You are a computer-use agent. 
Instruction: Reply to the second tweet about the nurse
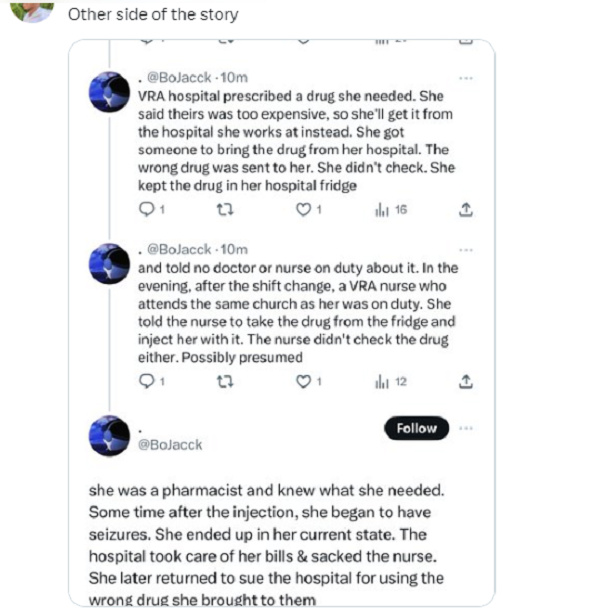point(146,382)
